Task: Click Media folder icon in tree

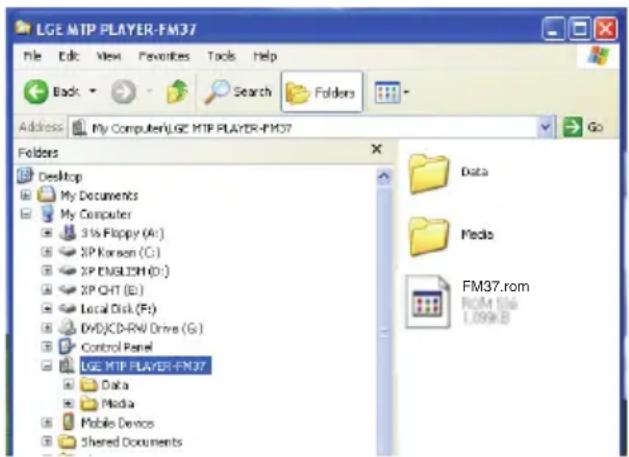Action: (89, 404)
